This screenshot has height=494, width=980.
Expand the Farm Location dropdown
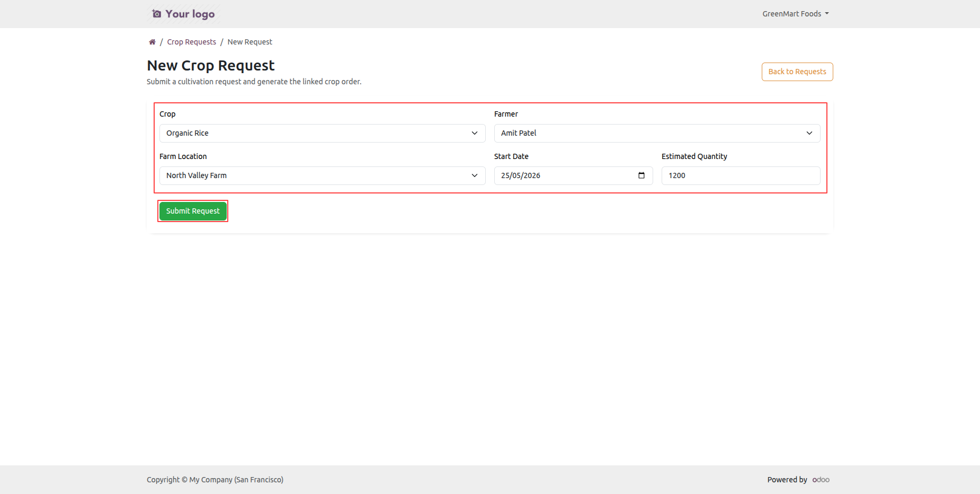322,175
